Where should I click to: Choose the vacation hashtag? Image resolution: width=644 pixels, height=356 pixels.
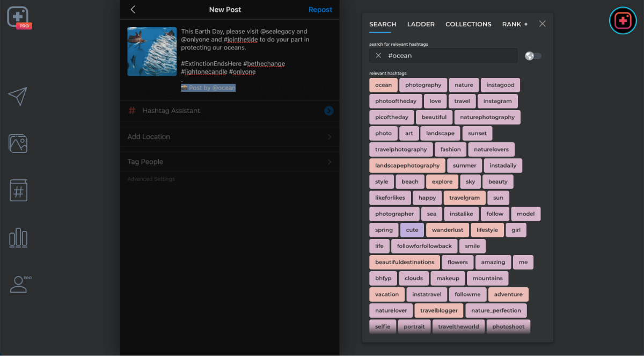pyautogui.click(x=386, y=294)
